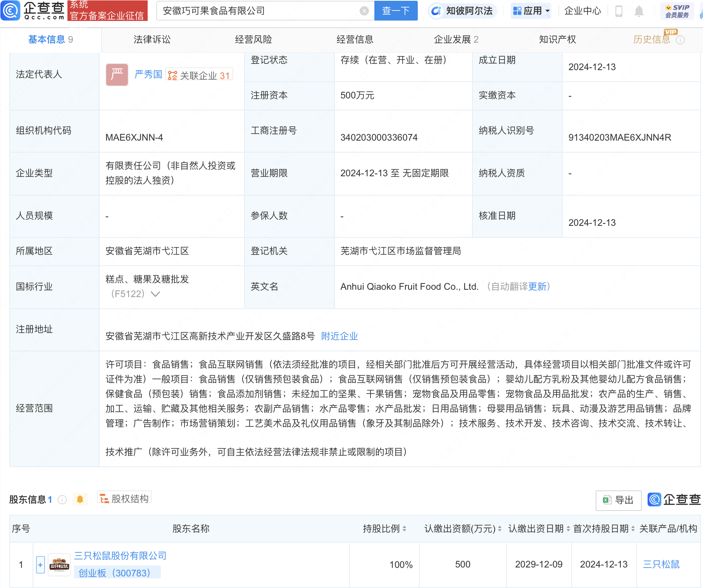Click 芜湖市弋江区市场监督管理局 registration authority
703x588 pixels.
(401, 251)
